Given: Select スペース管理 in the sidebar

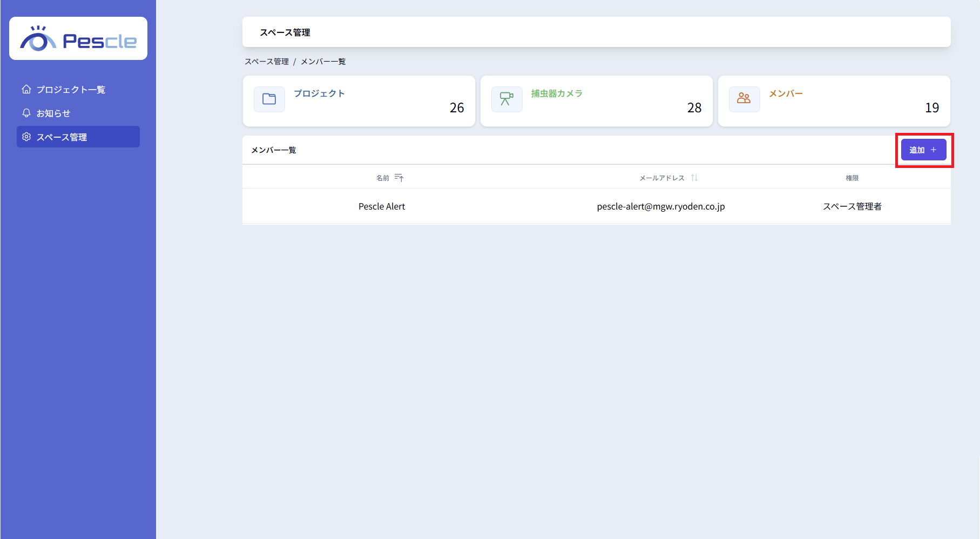Looking at the screenshot, I should pyautogui.click(x=62, y=137).
